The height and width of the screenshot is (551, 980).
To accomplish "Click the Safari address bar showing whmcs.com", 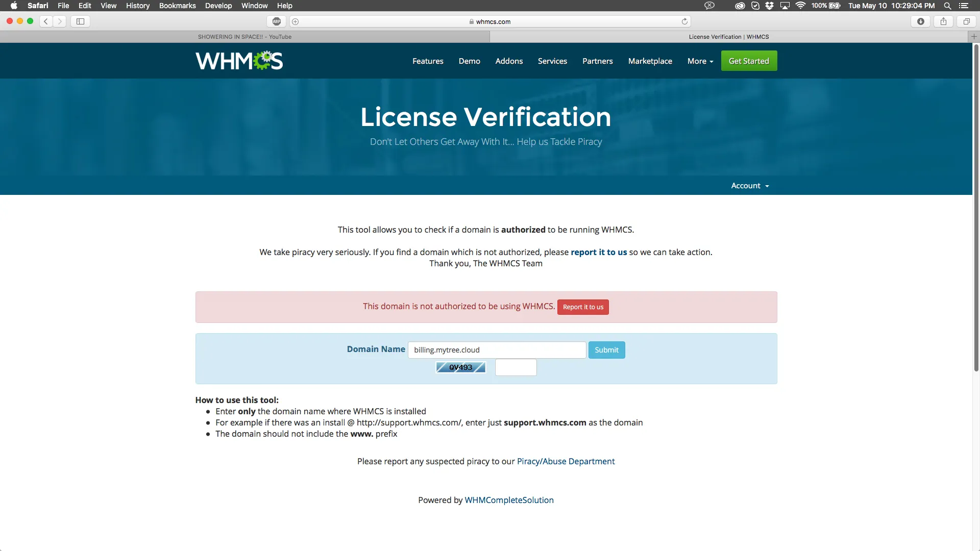I will (x=490, y=21).
